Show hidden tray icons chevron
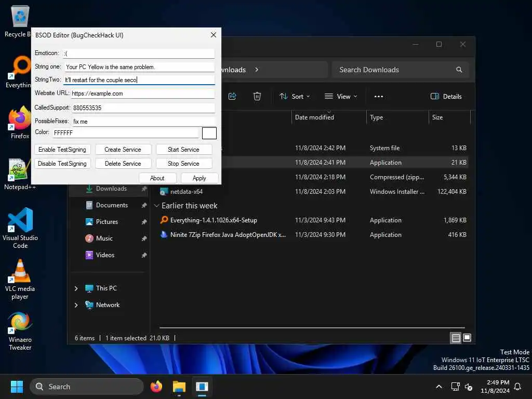 [x=438, y=387]
